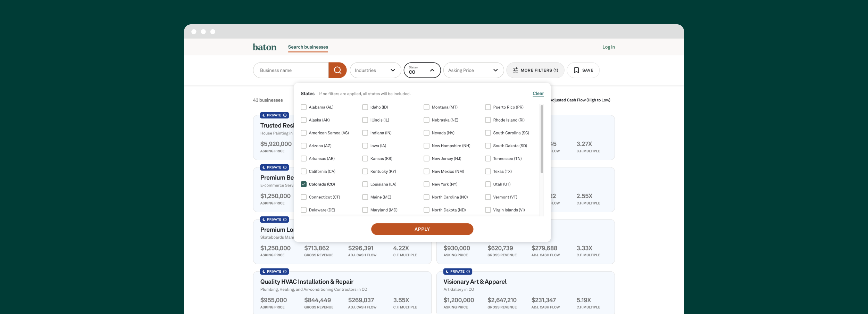Open the Asking Price dropdown

click(x=474, y=70)
